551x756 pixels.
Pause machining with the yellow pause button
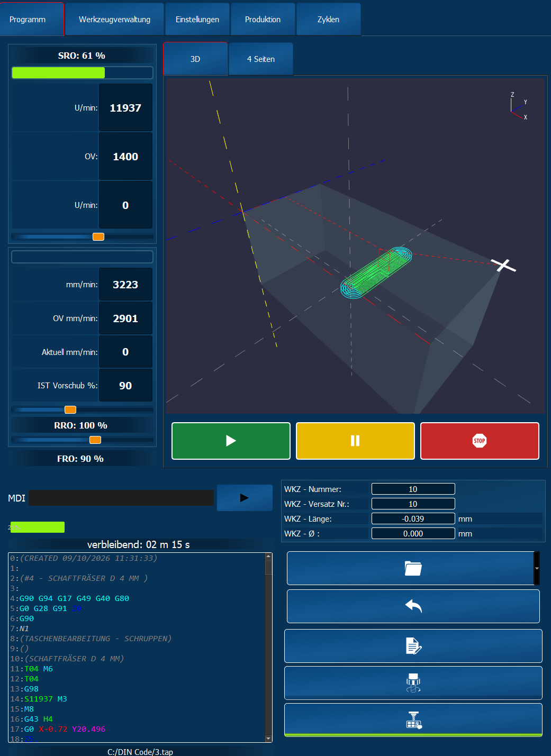coord(355,441)
